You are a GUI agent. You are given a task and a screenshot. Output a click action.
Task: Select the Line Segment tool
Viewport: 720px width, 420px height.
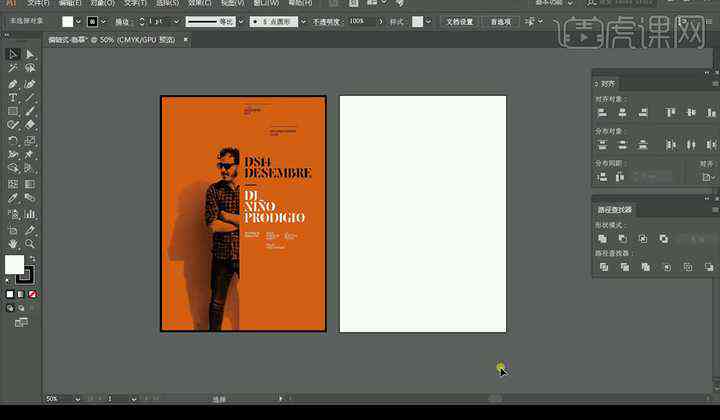point(30,98)
